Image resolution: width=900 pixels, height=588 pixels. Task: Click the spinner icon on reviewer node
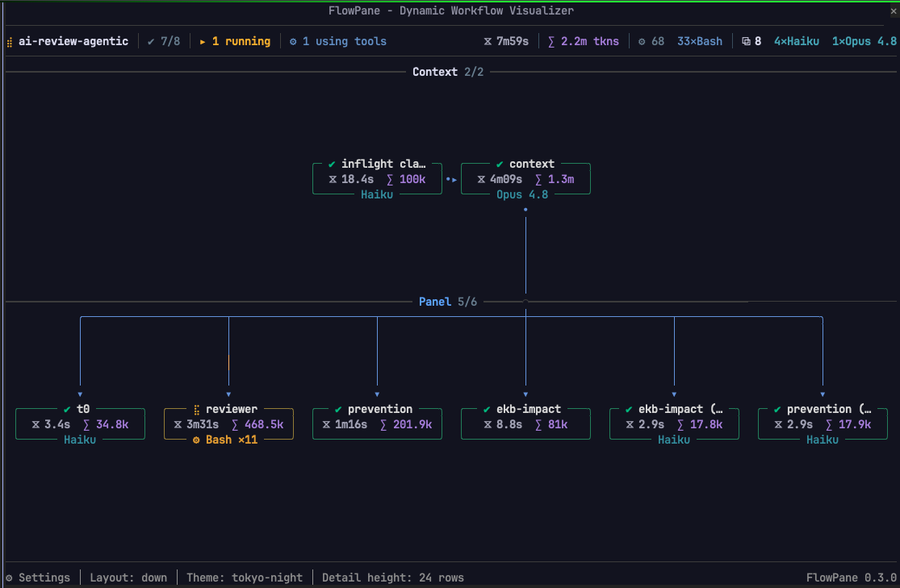point(196,410)
